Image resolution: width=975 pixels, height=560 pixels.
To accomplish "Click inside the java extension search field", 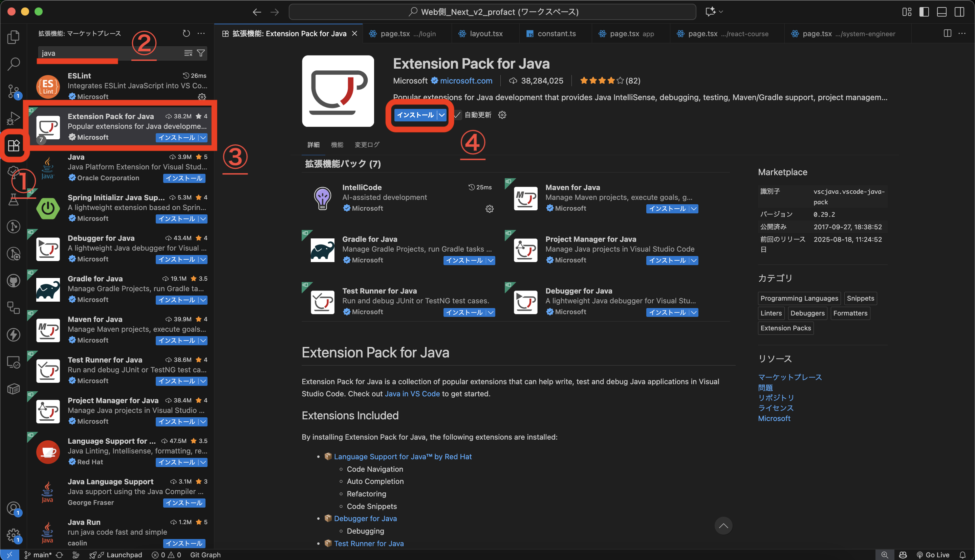I will 96,53.
